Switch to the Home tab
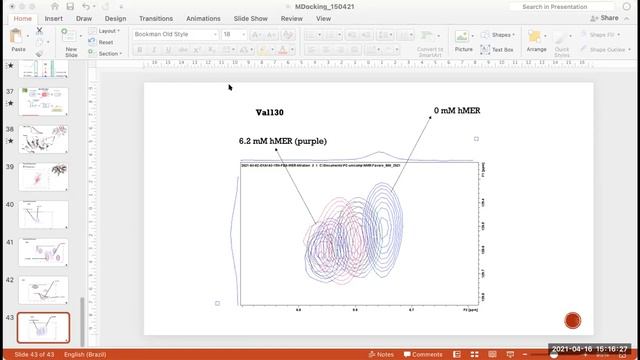640x360 pixels. point(22,18)
